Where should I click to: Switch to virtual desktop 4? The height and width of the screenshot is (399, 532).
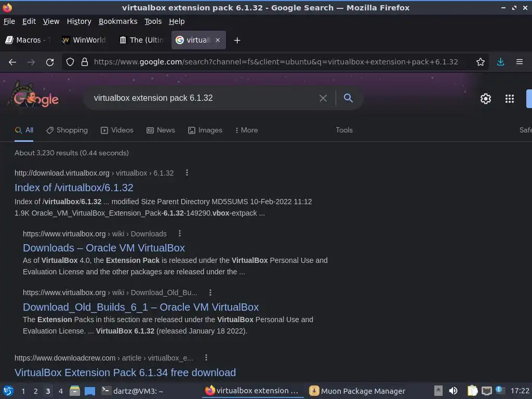(x=61, y=391)
